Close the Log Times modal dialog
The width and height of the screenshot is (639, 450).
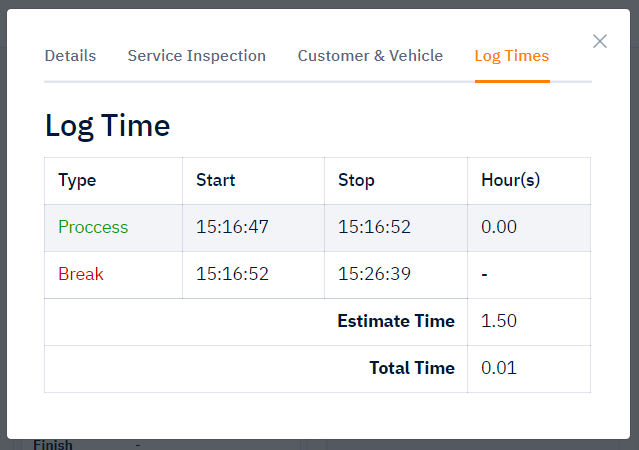click(599, 41)
